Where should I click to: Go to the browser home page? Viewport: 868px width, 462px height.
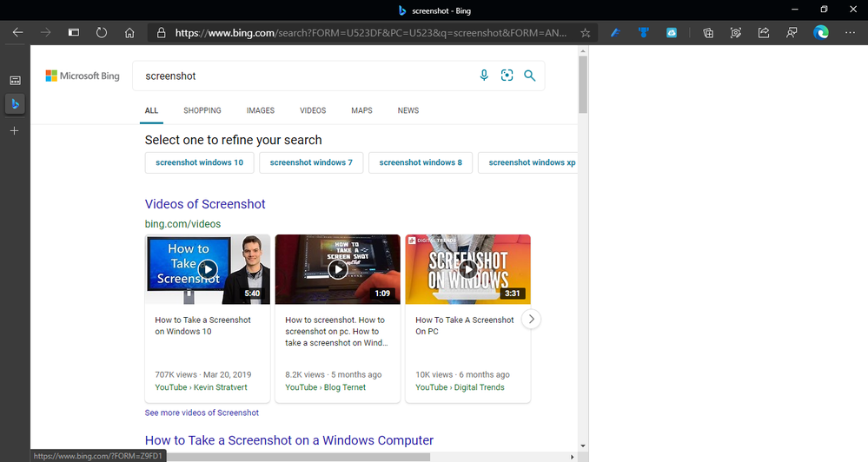click(x=129, y=33)
